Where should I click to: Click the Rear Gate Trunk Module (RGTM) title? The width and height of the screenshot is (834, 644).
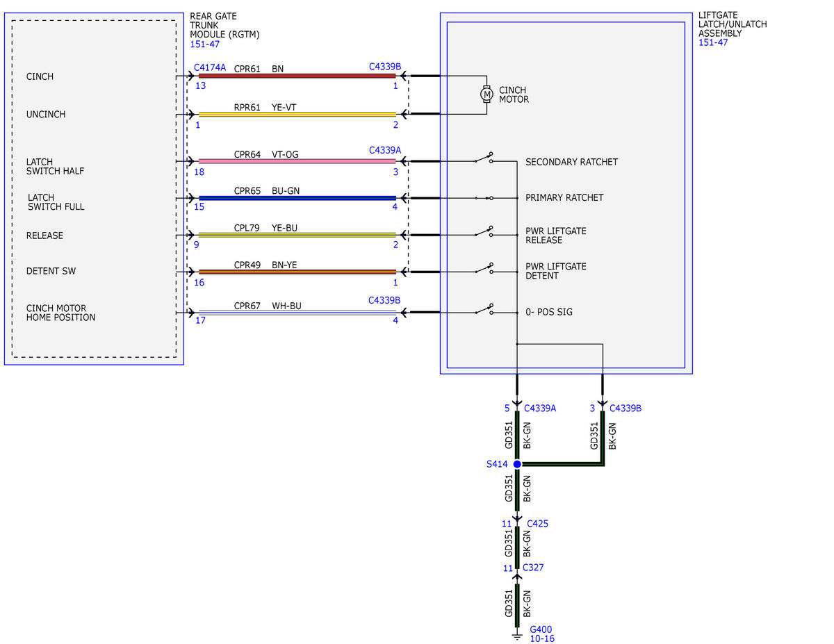pyautogui.click(x=225, y=25)
